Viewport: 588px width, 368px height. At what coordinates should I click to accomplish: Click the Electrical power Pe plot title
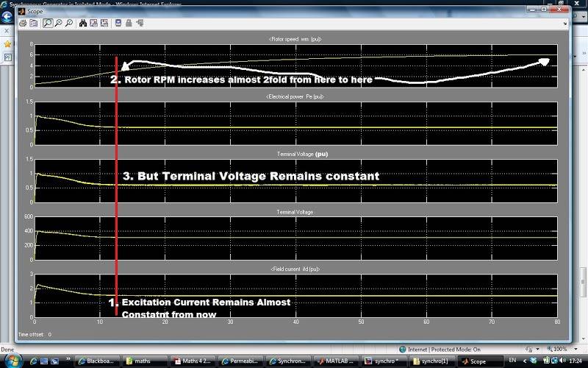pyautogui.click(x=295, y=96)
